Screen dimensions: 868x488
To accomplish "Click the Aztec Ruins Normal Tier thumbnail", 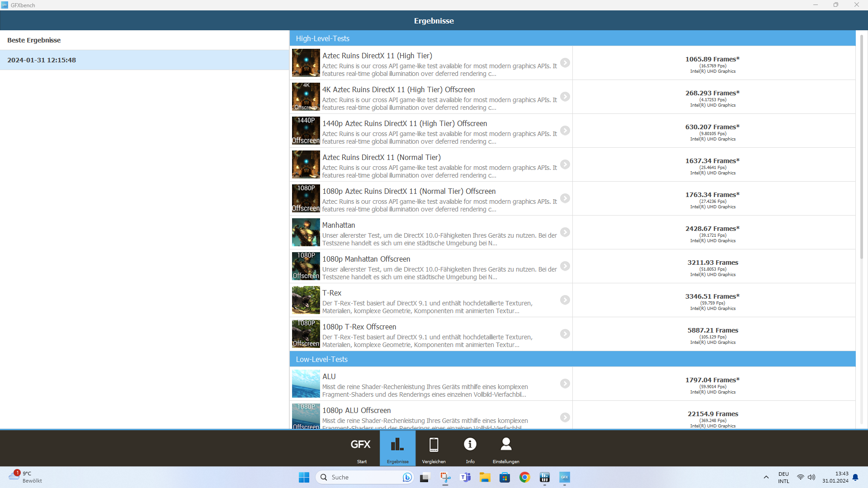I will click(306, 164).
